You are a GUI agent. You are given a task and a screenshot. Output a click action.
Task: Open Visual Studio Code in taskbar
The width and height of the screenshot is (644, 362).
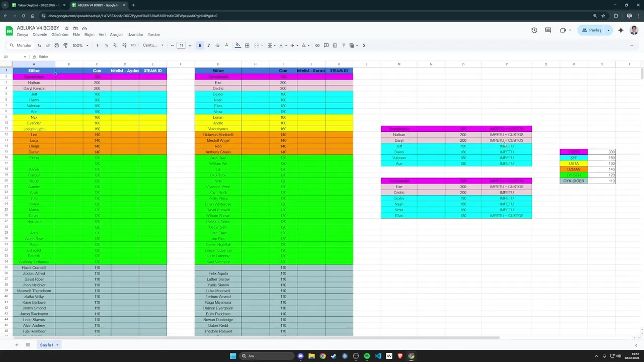[378, 356]
